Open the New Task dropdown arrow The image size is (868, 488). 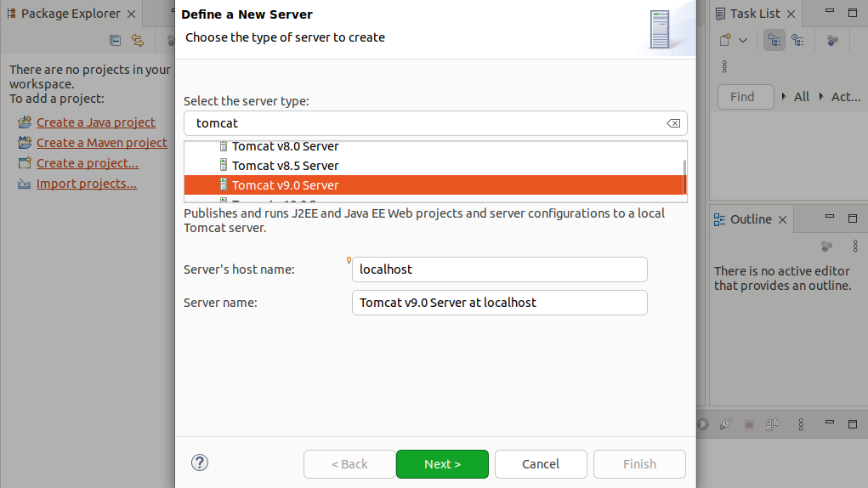click(x=743, y=41)
